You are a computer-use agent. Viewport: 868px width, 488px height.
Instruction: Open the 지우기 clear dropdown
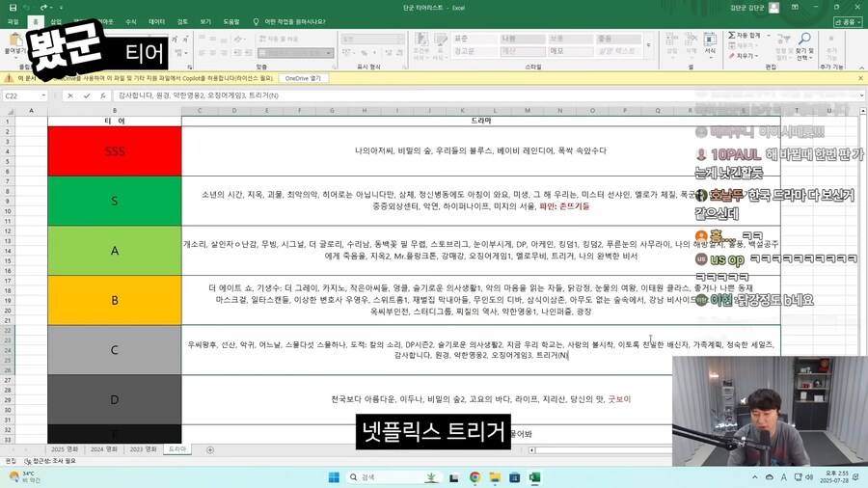click(x=744, y=56)
